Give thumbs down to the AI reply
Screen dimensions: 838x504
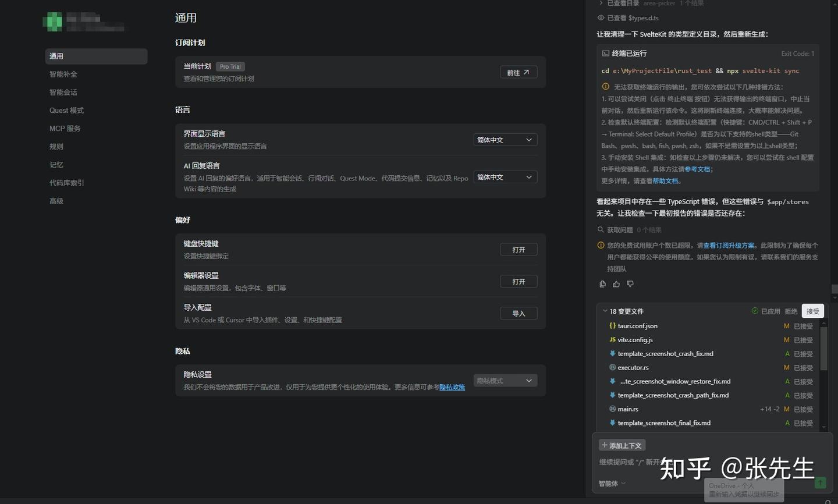pyautogui.click(x=630, y=283)
